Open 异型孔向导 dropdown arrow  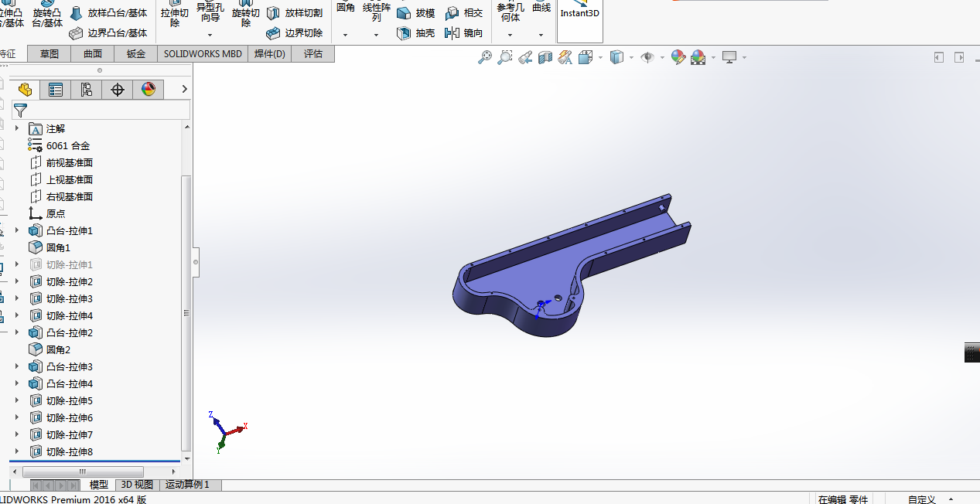click(210, 35)
